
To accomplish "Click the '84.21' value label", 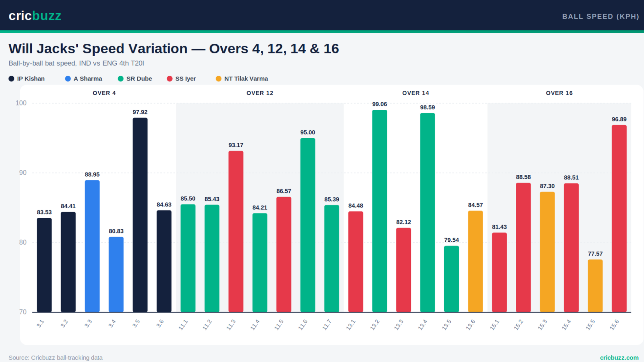I will [x=260, y=208].
